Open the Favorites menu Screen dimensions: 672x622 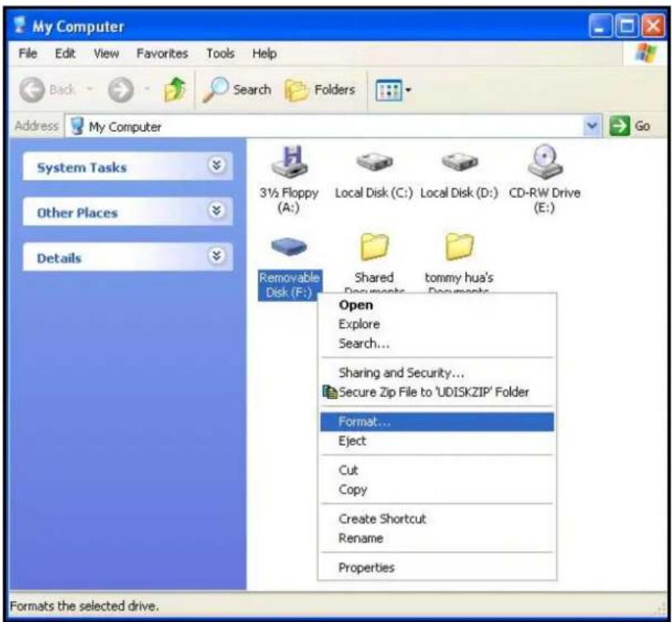pos(162,53)
